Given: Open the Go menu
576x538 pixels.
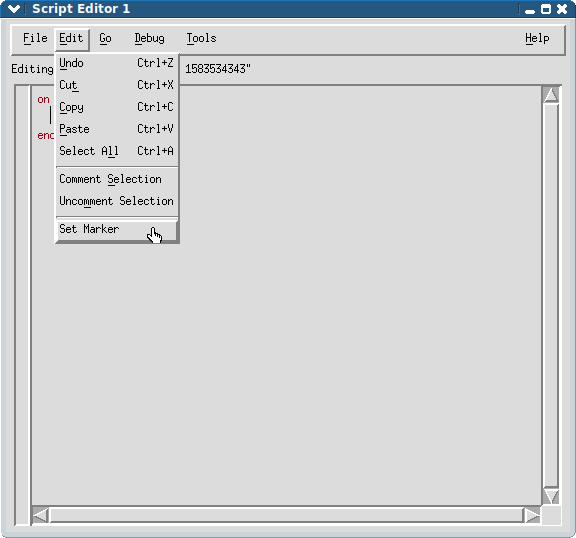Looking at the screenshot, I should point(105,38).
